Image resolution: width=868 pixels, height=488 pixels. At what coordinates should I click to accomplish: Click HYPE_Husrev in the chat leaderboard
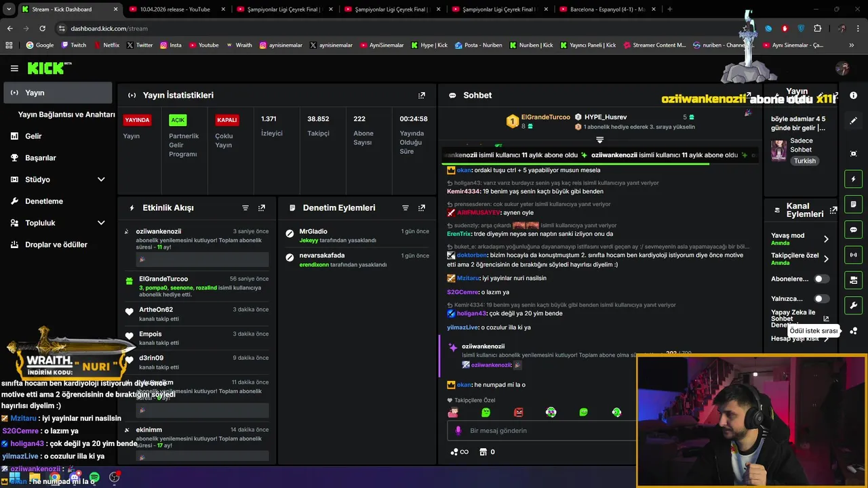(x=605, y=117)
